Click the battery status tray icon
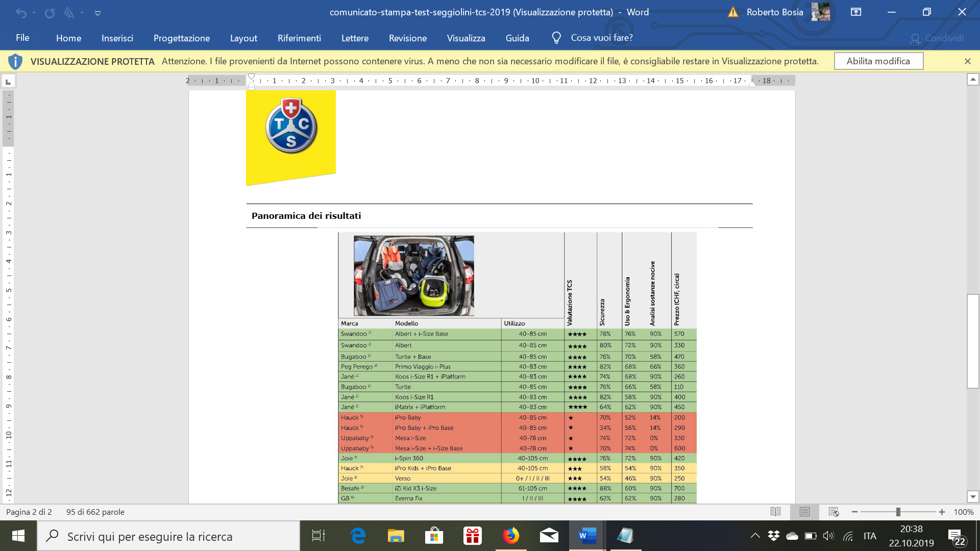Image resolution: width=980 pixels, height=551 pixels. (811, 536)
